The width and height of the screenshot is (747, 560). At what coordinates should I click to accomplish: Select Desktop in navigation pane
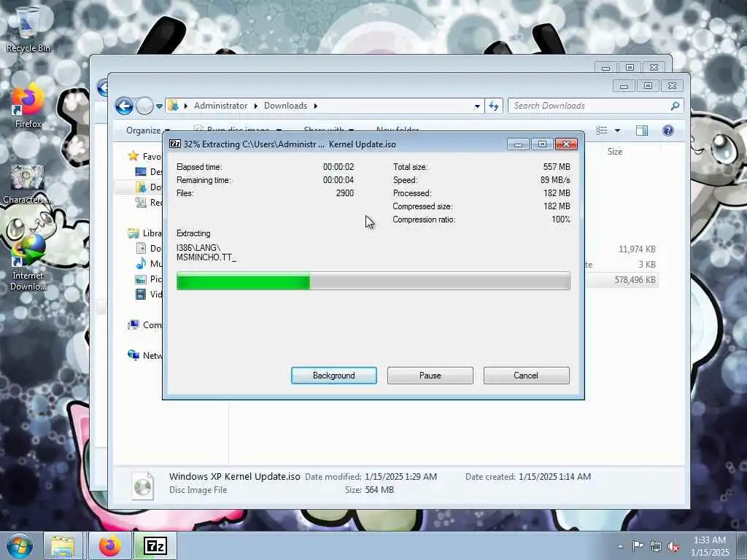pyautogui.click(x=149, y=172)
